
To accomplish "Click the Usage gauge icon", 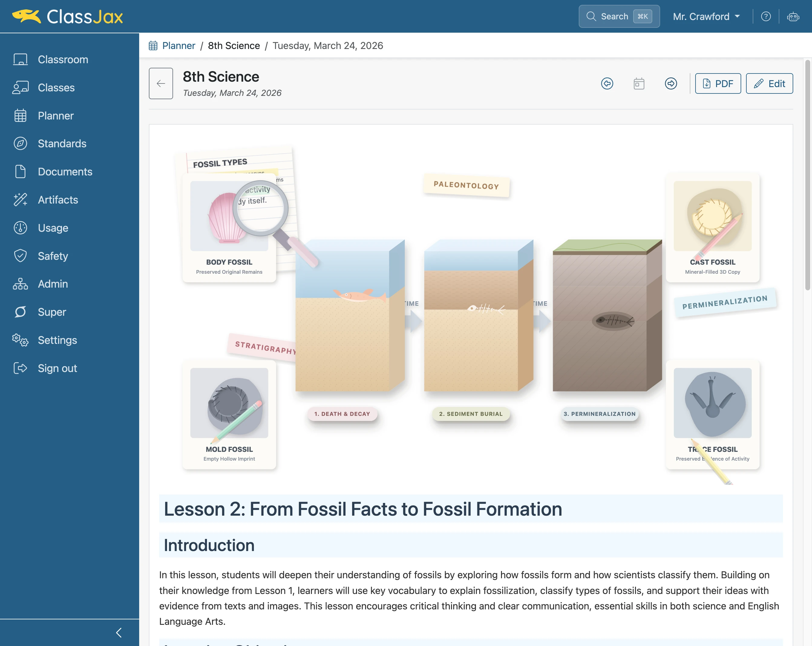I will [20, 228].
